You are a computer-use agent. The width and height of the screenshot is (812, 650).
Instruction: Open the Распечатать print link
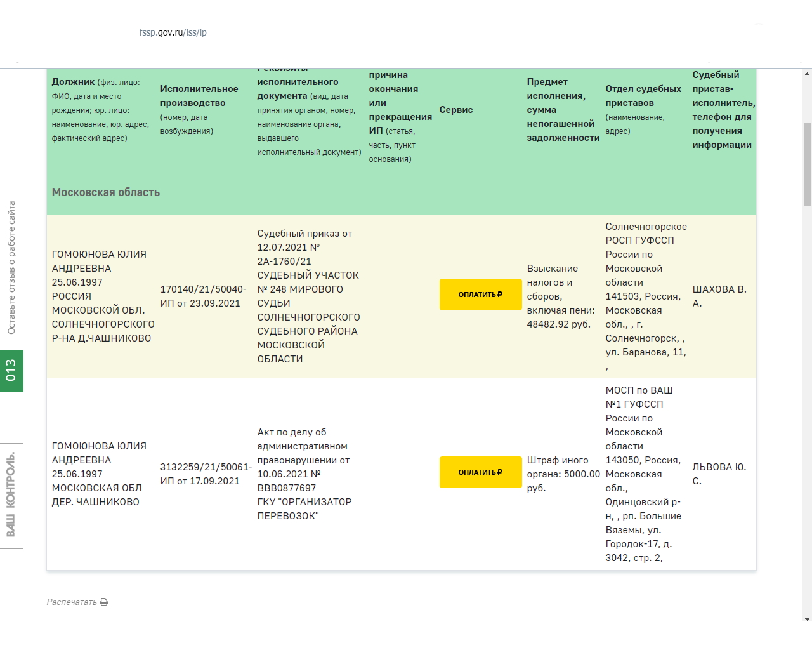pos(72,602)
